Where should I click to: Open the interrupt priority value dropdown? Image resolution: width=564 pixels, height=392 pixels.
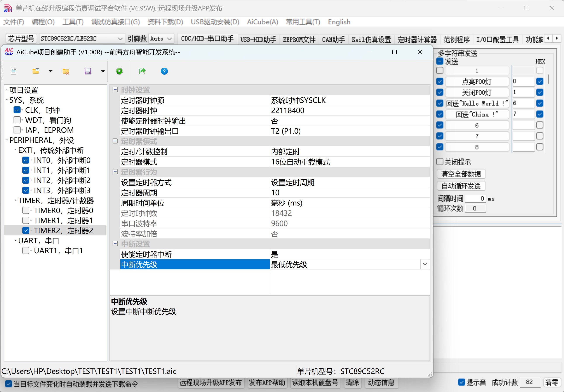(425, 264)
